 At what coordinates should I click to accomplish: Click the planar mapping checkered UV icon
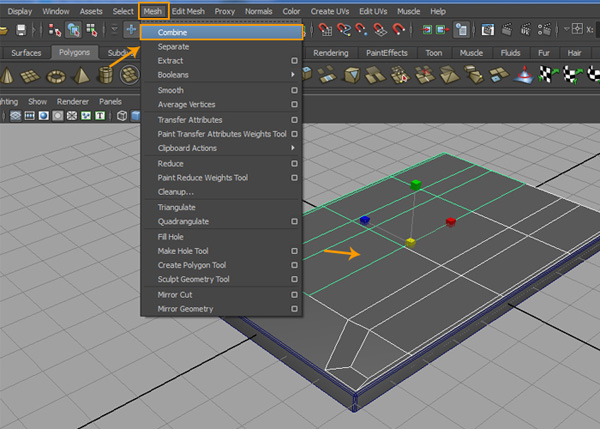click(547, 74)
